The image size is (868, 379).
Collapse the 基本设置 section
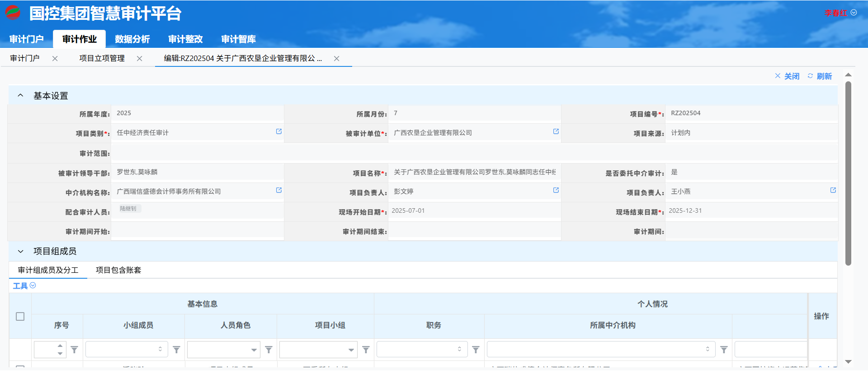point(20,95)
